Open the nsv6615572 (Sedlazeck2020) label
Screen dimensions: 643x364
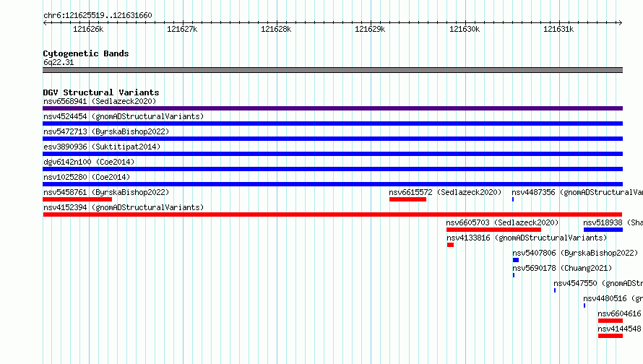[x=445, y=192]
